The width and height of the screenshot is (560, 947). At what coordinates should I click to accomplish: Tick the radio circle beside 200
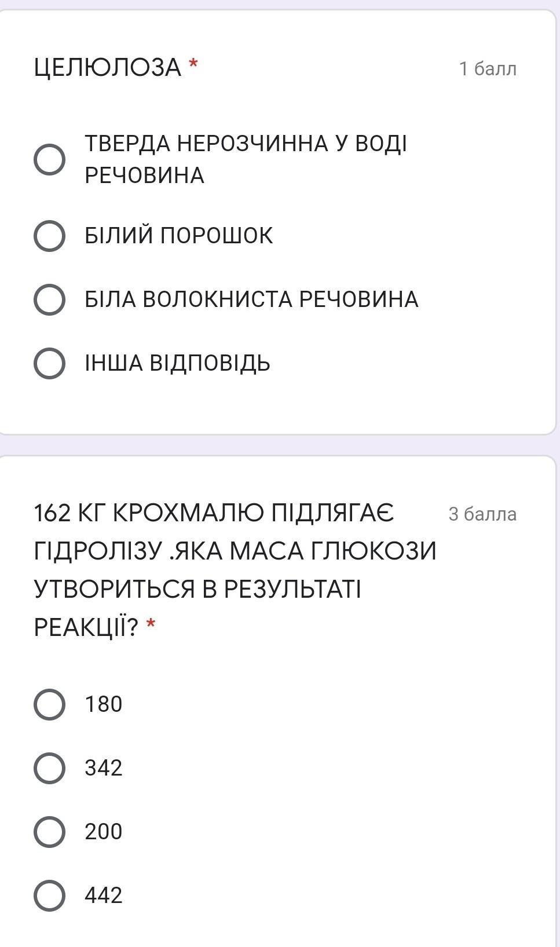pos(49,832)
